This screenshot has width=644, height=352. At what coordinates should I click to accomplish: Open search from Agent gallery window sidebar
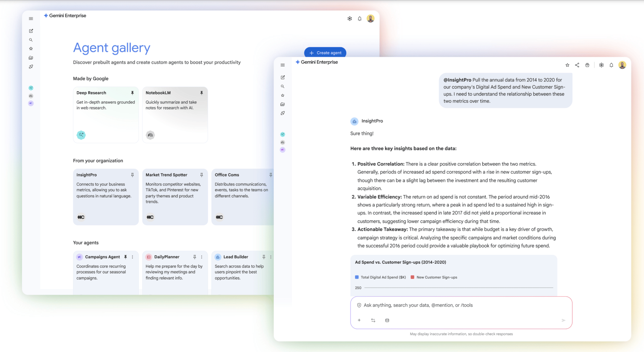[x=31, y=40]
